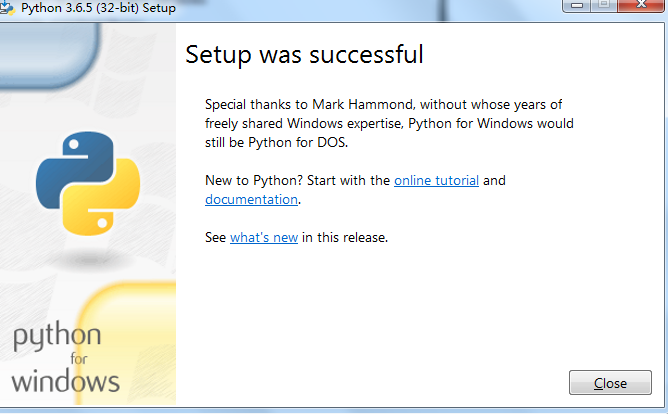
Task: Click the 'still be Python for DOS' line
Action: 276,142
